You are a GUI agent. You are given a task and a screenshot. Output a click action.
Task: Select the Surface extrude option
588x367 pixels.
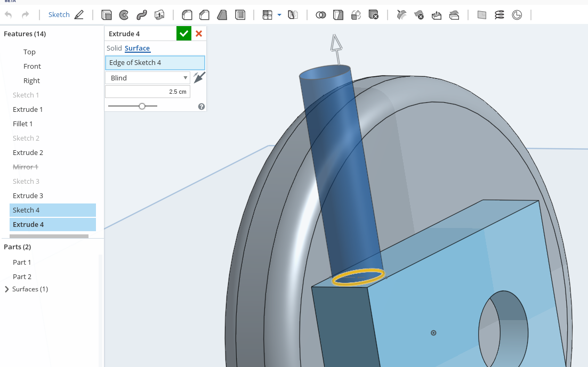[x=137, y=48]
